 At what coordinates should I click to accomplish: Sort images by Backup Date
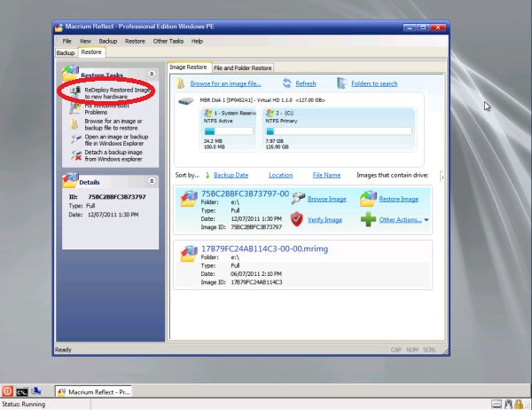[231, 175]
